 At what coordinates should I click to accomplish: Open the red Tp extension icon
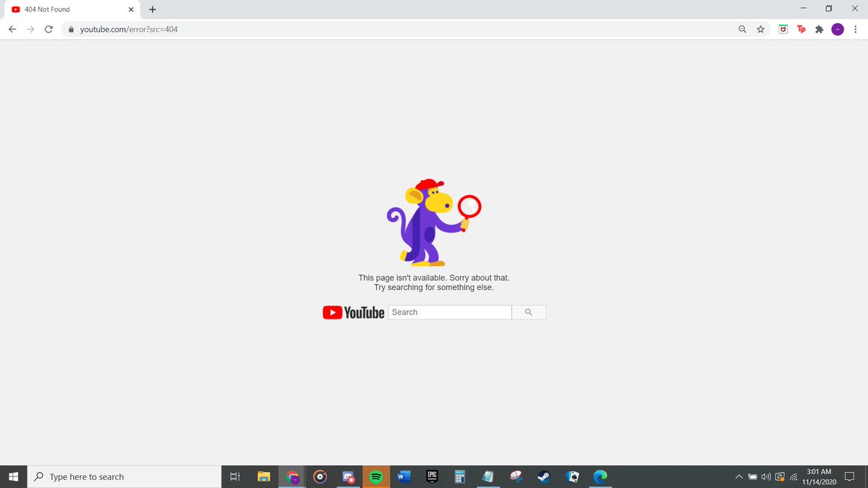coord(801,30)
